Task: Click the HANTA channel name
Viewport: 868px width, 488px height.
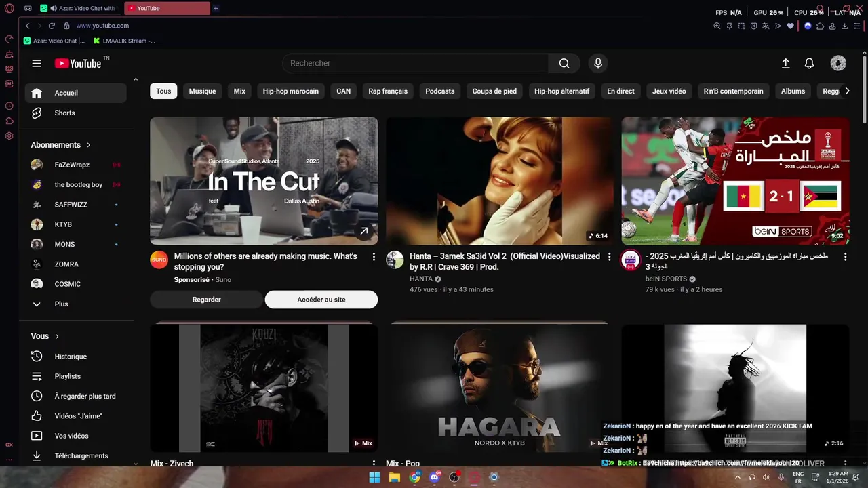Action: coord(421,279)
